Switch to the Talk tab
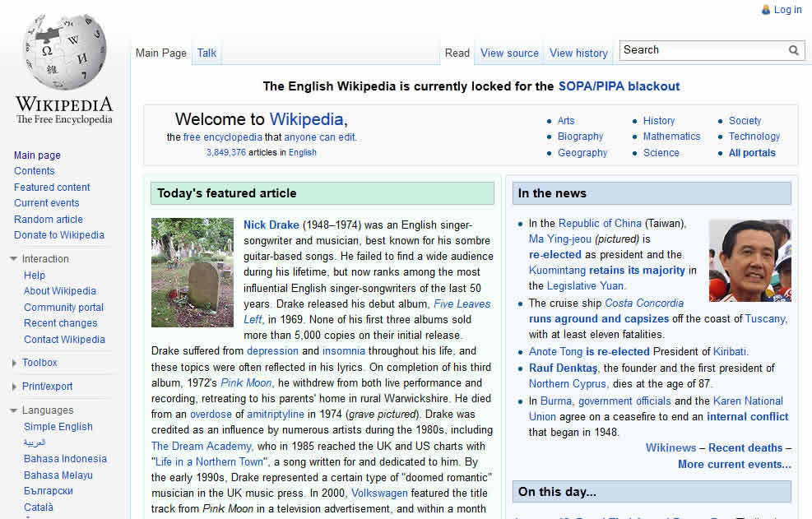 click(206, 53)
